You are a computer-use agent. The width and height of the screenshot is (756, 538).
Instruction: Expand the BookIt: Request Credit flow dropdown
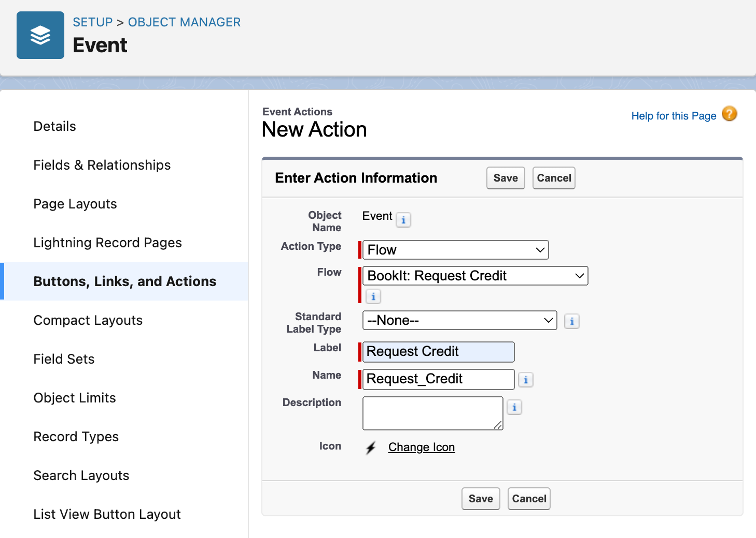pyautogui.click(x=475, y=276)
